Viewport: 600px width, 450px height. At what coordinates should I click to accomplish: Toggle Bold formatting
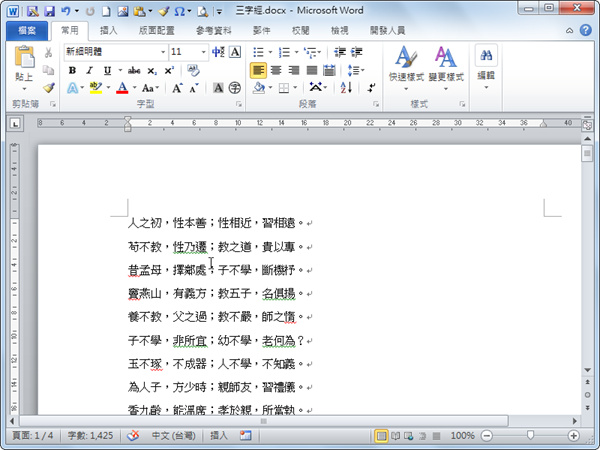click(72, 70)
